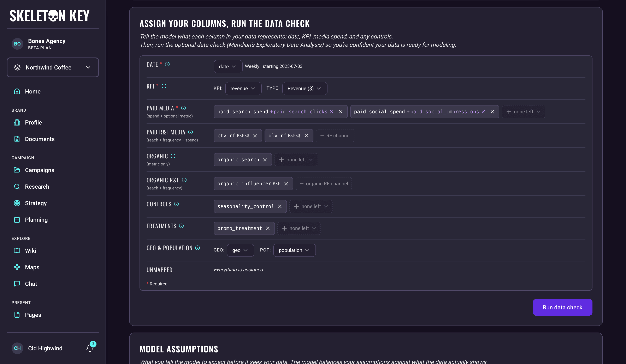
Task: Open Maps in sidebar
Action: 32,267
